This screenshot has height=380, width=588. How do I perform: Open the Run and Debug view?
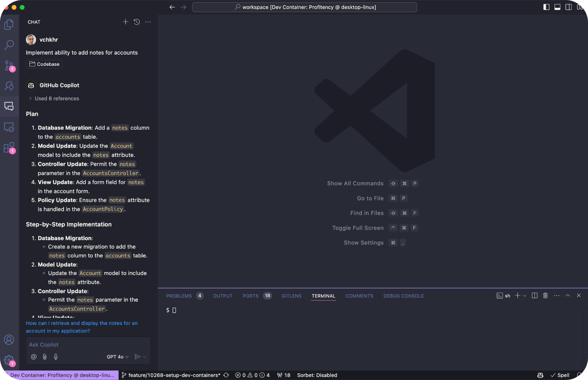pos(9,86)
